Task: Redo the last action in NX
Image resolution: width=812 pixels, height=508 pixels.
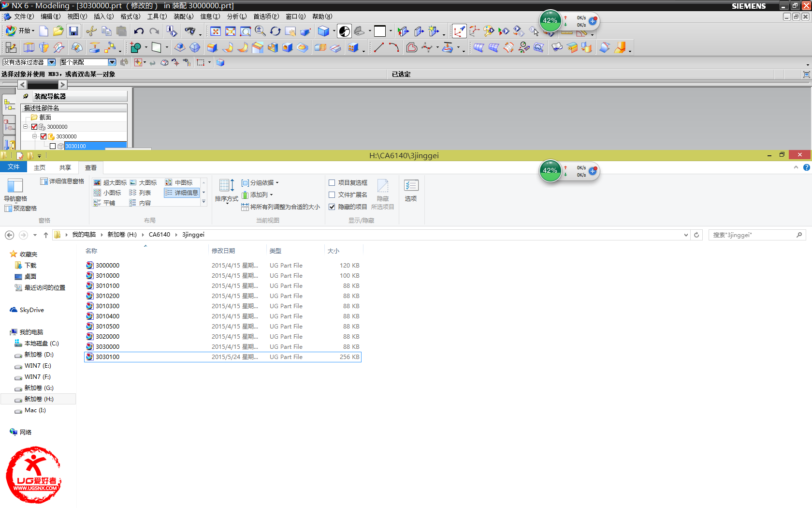Action: pyautogui.click(x=154, y=31)
